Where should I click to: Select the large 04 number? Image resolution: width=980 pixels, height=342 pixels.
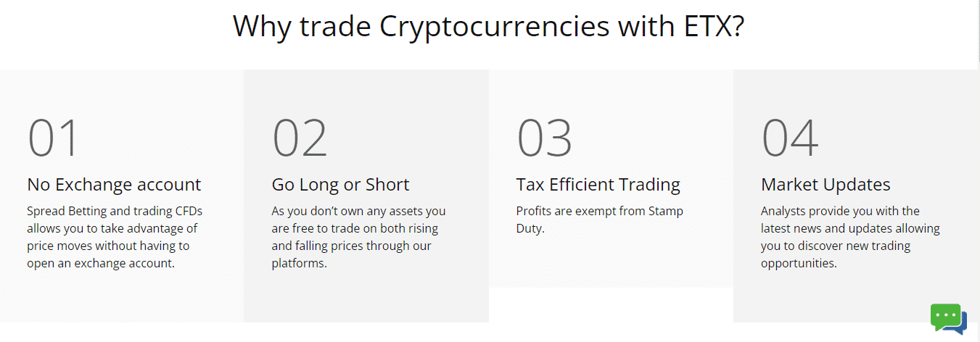(790, 138)
